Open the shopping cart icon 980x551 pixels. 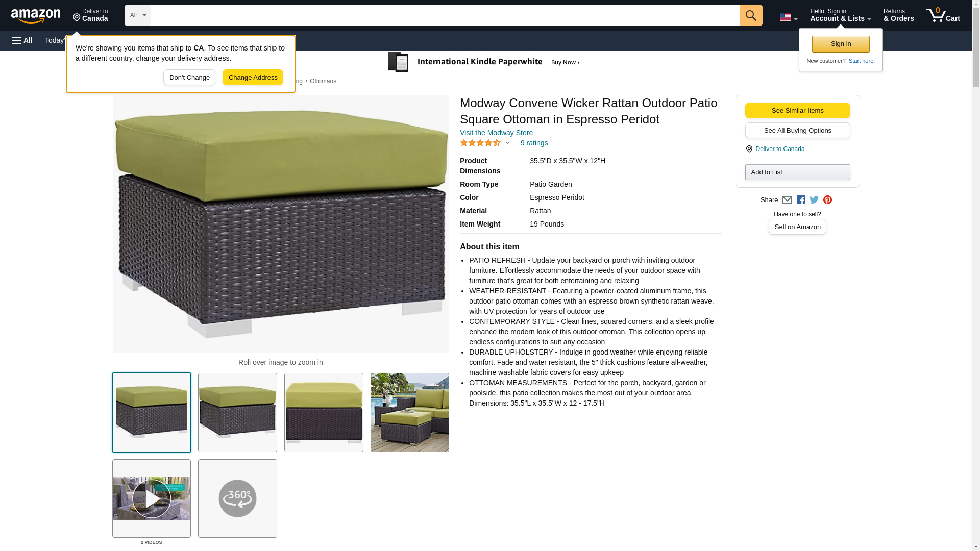[943, 15]
